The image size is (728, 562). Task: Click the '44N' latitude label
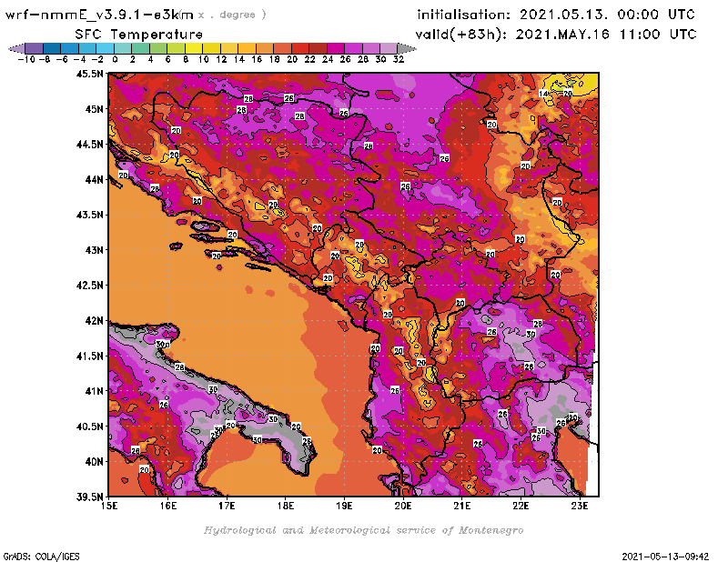tap(94, 179)
